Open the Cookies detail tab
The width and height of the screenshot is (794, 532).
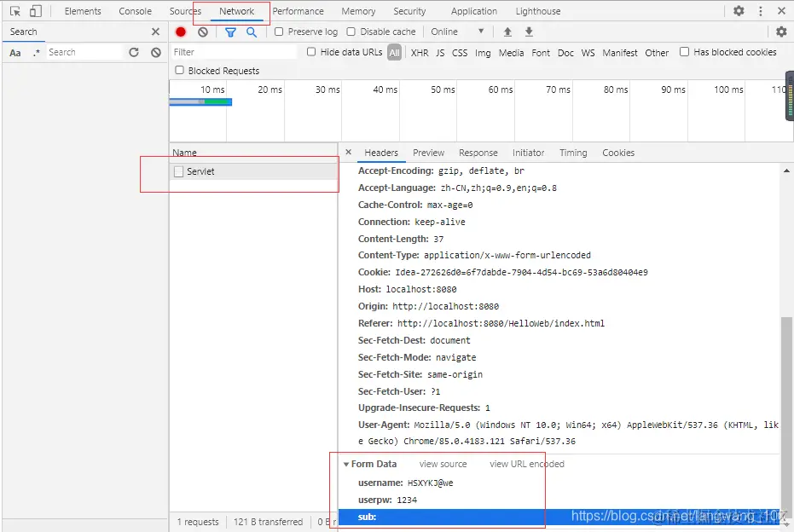618,153
